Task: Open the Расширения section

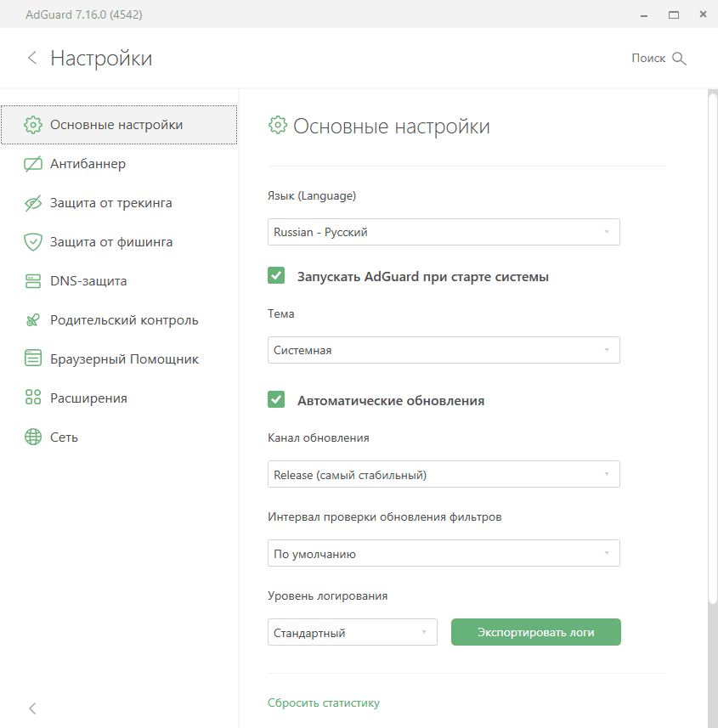Action: [119, 398]
